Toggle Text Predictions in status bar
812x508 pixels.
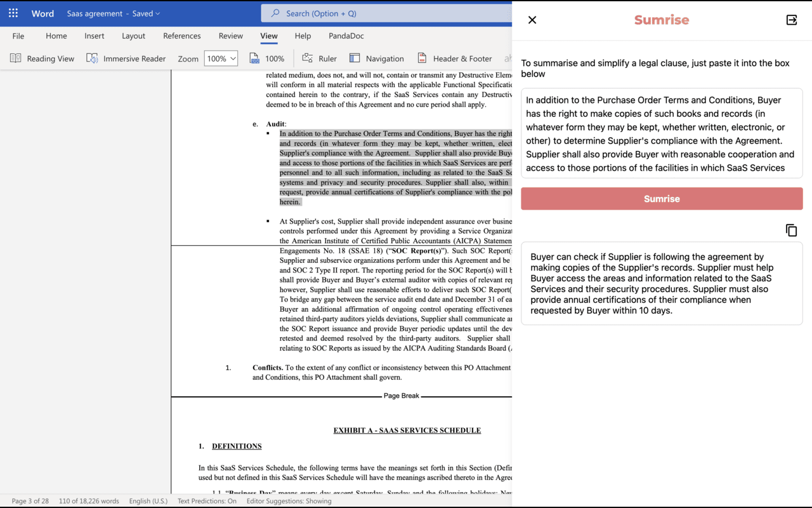click(x=207, y=501)
